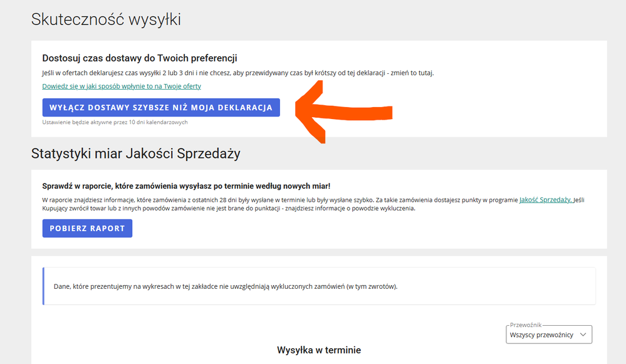The image size is (626, 364).
Task: Click the paragraph starting W raporcie znajdziesz
Action: pos(251,200)
